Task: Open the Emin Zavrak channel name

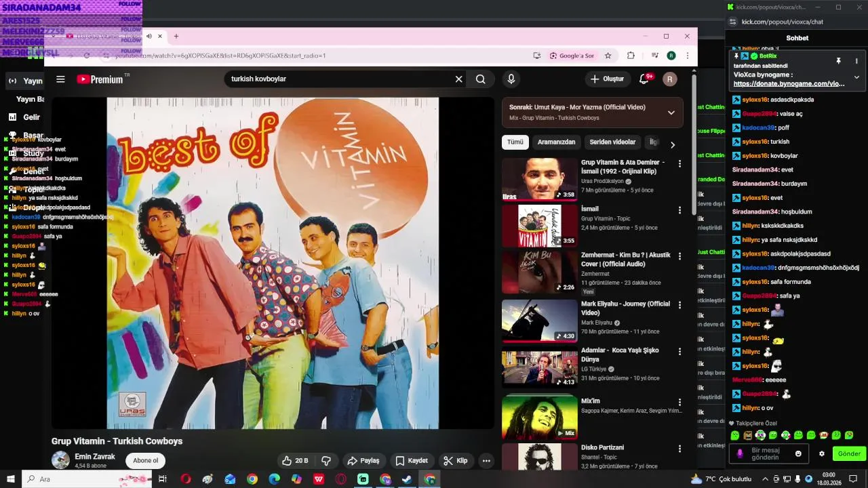Action: pyautogui.click(x=95, y=457)
